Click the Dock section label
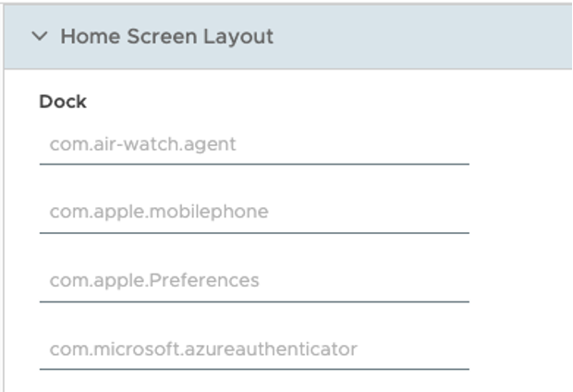This screenshot has width=573, height=392. tap(63, 102)
